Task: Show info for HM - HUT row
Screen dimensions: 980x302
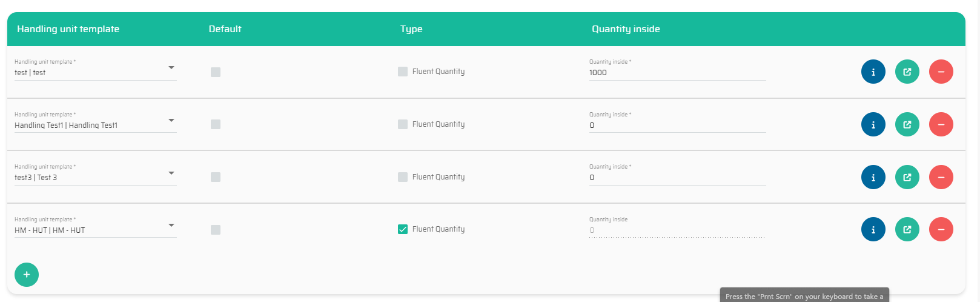Action: pos(873,229)
